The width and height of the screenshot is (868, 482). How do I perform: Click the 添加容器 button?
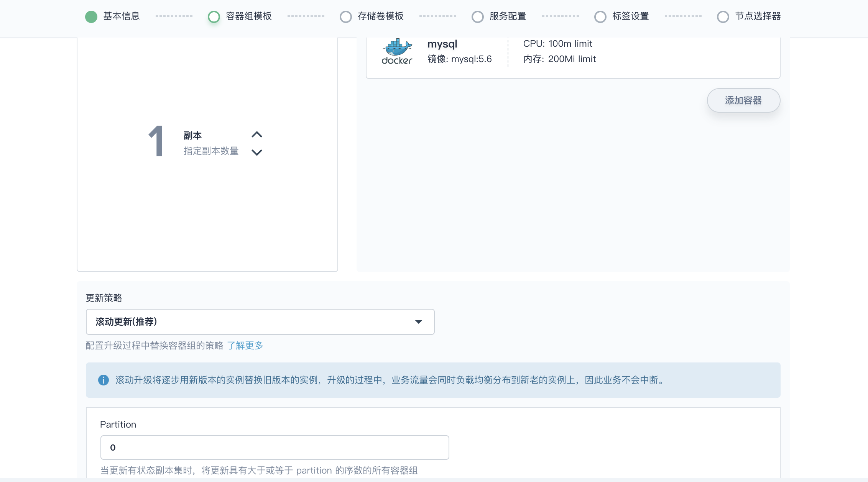743,100
